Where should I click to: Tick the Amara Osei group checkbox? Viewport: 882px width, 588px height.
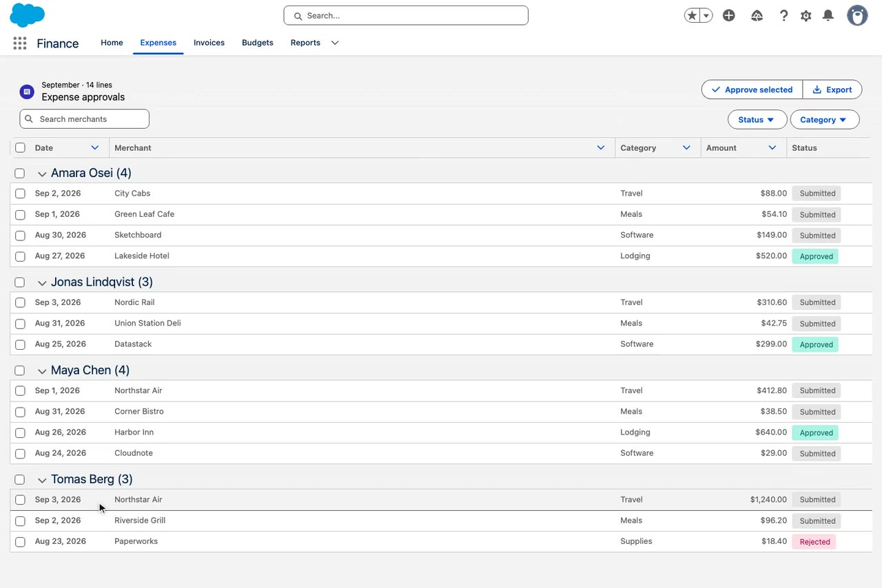pyautogui.click(x=20, y=174)
